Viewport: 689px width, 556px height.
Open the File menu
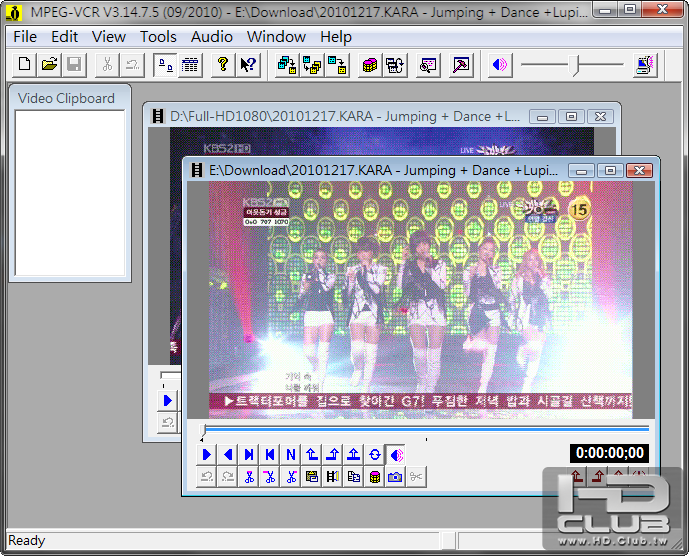pos(25,37)
